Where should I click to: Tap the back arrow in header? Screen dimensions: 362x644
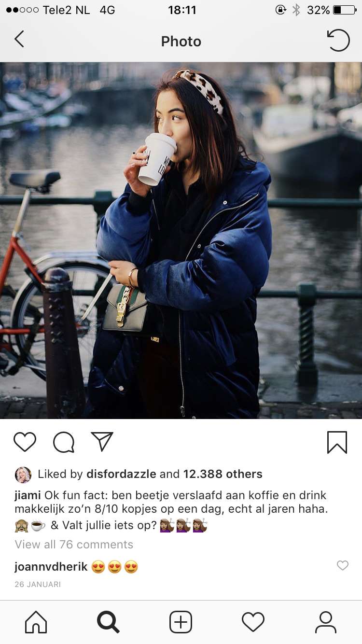[19, 40]
